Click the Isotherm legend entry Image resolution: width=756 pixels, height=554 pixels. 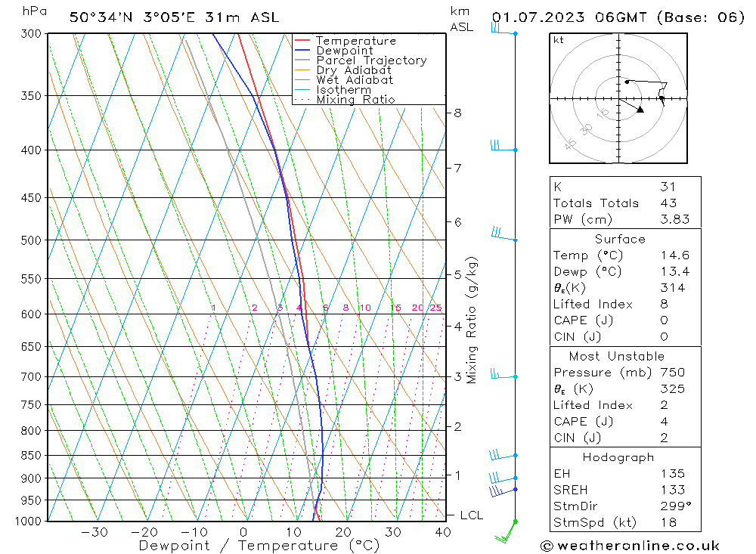[333, 90]
